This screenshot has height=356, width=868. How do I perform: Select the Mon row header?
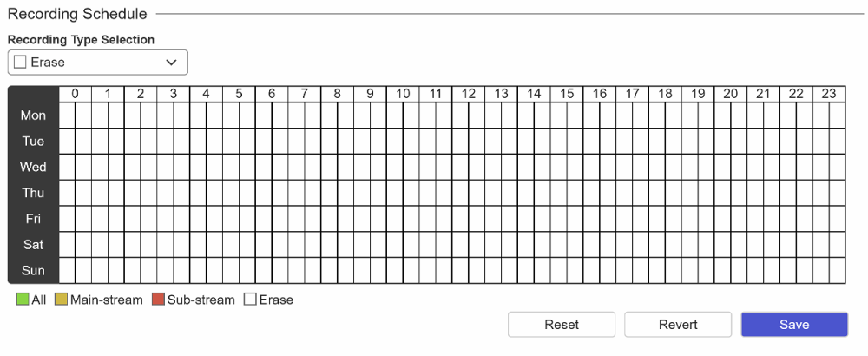(33, 115)
